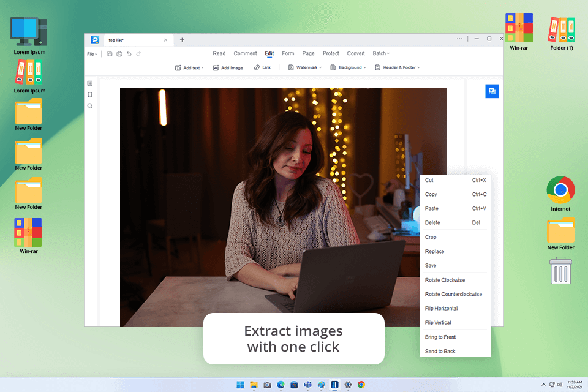The image size is (588, 392).
Task: Choose Copy in the context menu
Action: [455, 194]
